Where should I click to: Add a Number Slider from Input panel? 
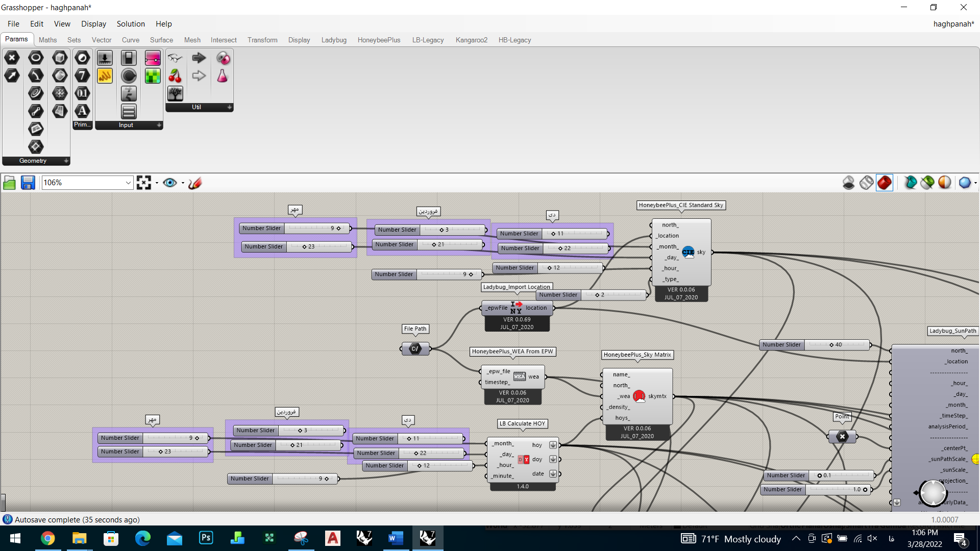105,58
